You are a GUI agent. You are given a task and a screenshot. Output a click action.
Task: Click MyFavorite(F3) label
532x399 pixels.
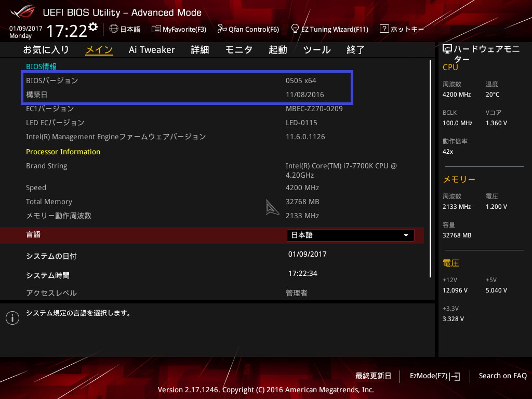coord(184,29)
